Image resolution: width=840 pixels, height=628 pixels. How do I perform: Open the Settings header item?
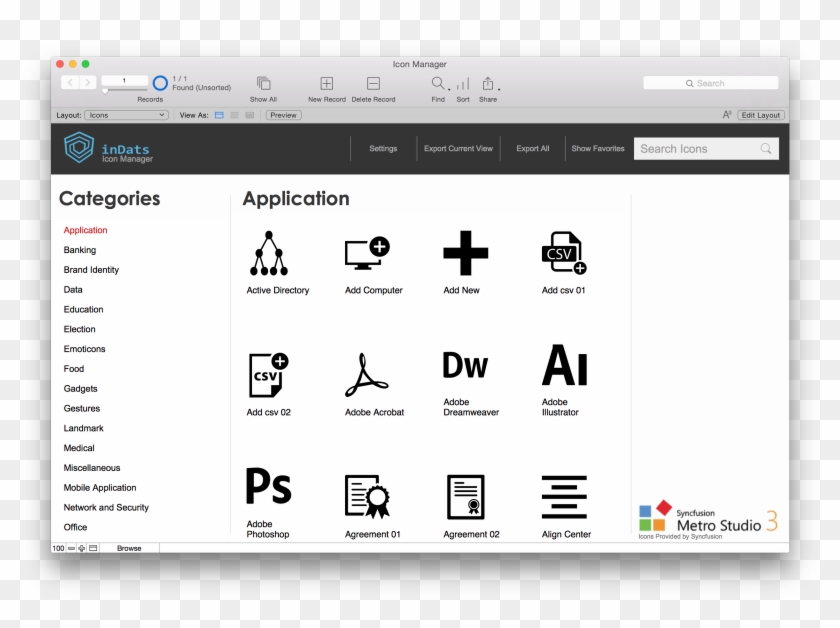383,148
